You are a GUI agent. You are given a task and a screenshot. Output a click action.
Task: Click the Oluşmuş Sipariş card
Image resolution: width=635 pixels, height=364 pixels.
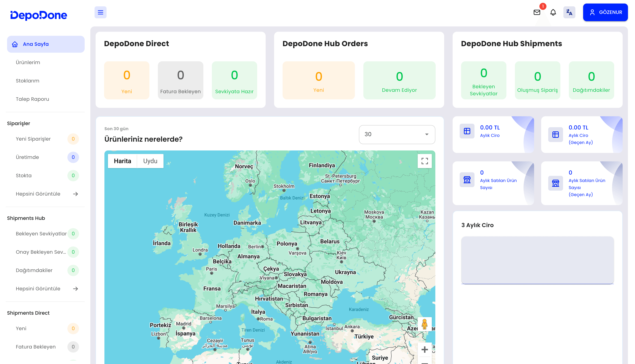click(x=537, y=80)
